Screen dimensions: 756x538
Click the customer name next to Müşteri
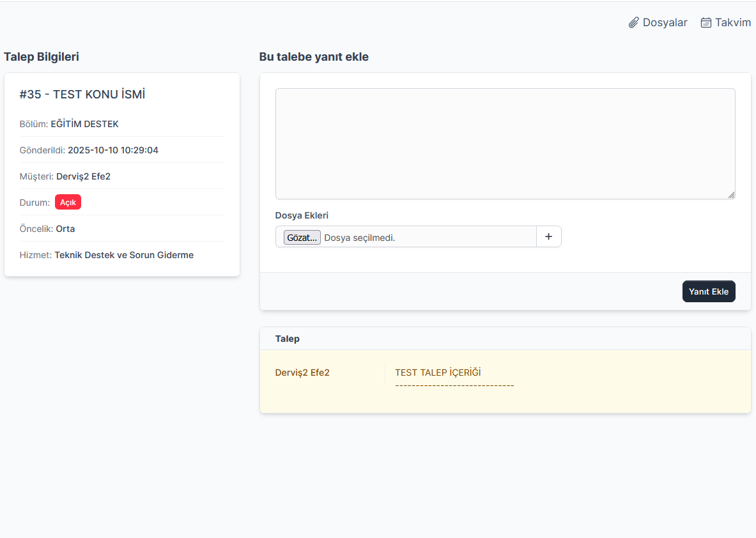point(83,176)
